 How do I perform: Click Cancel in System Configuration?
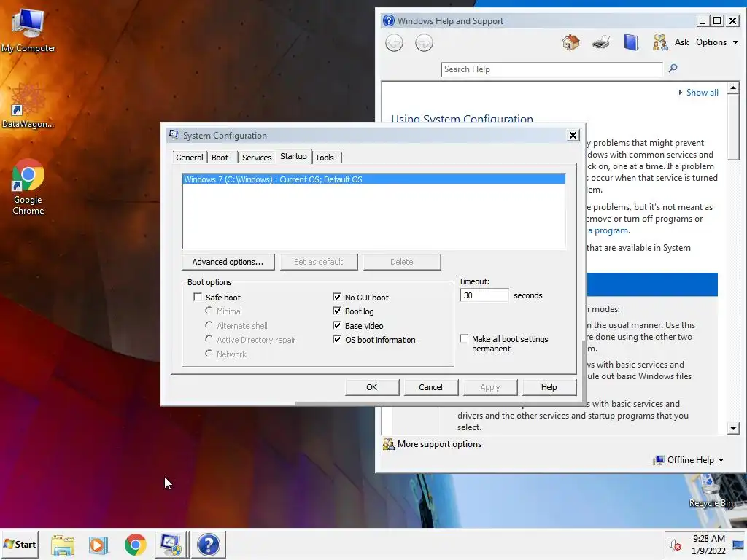(430, 387)
